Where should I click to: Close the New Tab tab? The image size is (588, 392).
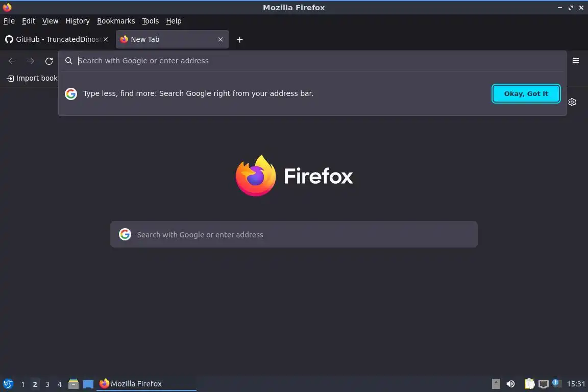point(220,39)
